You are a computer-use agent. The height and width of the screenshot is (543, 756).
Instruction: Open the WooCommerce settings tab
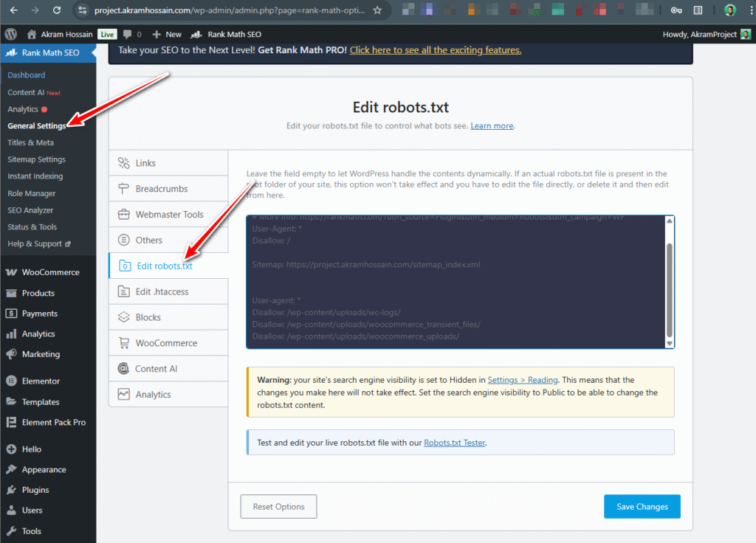(x=168, y=343)
